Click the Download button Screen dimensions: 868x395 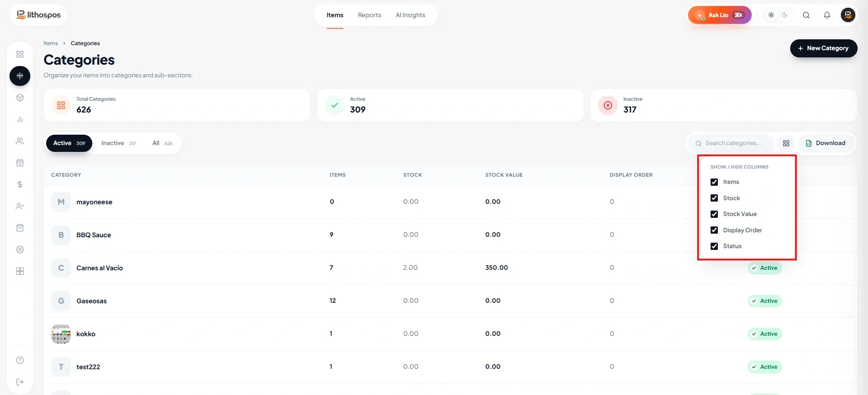tap(825, 143)
